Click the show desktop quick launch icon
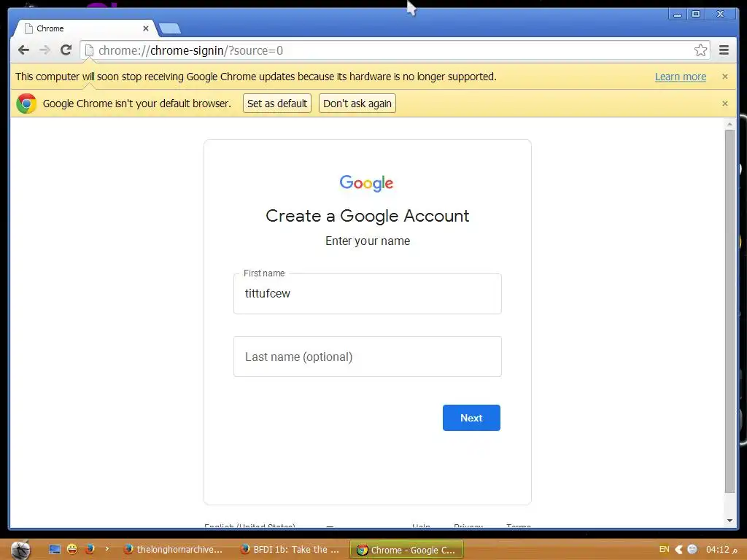 tap(55, 550)
